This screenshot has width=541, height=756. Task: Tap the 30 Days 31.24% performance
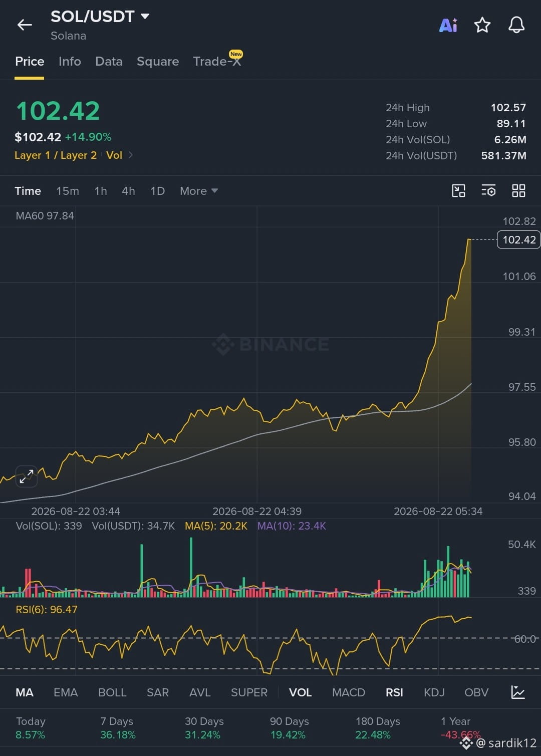pyautogui.click(x=204, y=728)
